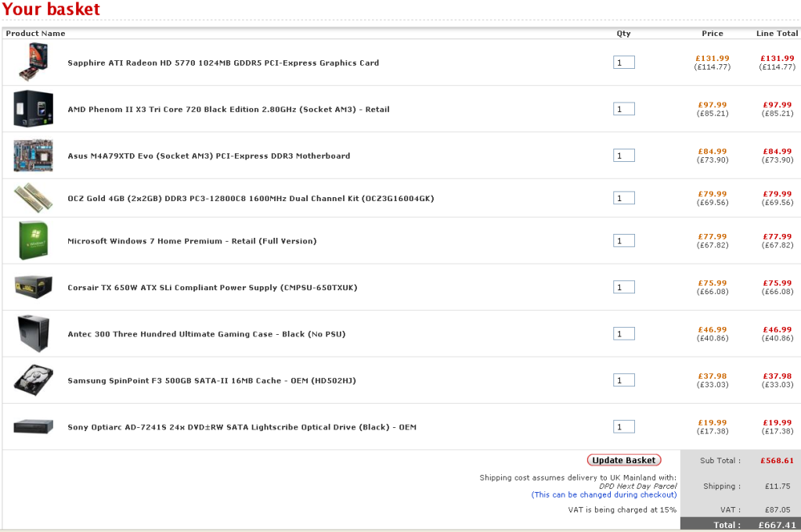The height and width of the screenshot is (532, 801).
Task: Select the Total value £667.41
Action: 777,525
